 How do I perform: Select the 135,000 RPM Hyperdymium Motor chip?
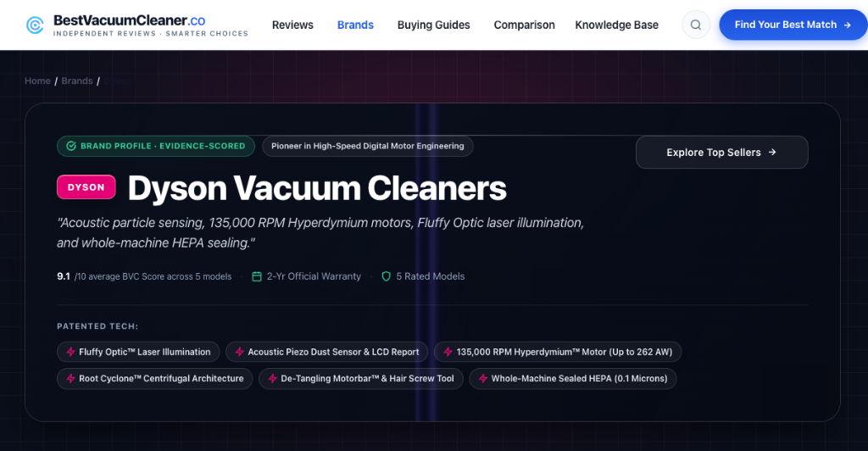[558, 352]
